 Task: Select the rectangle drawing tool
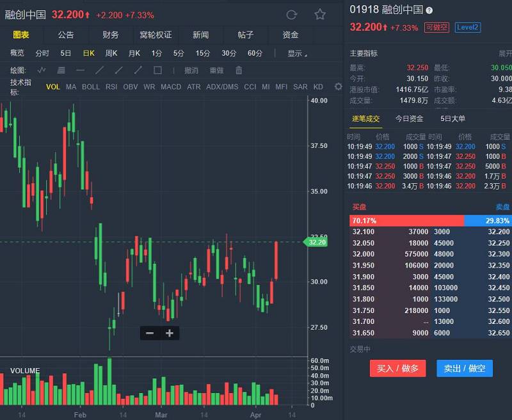click(157, 70)
